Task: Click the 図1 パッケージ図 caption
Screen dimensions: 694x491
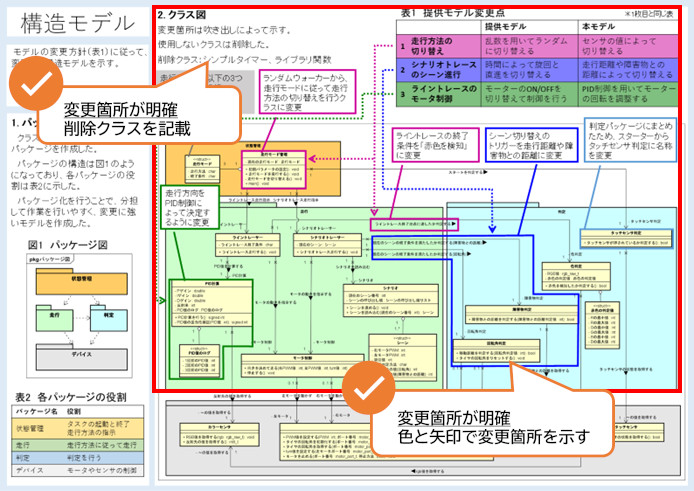Action: pyautogui.click(x=68, y=244)
